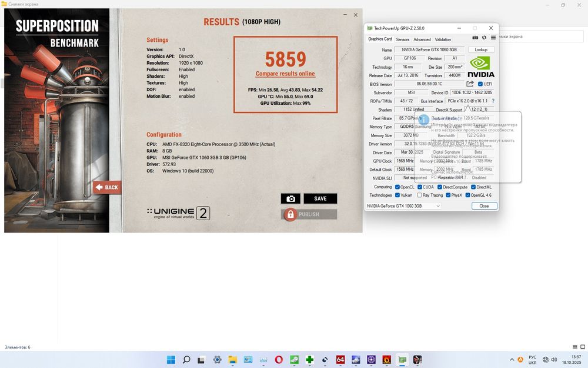This screenshot has height=368, width=588.
Task: Open Compare results online link
Action: click(285, 74)
